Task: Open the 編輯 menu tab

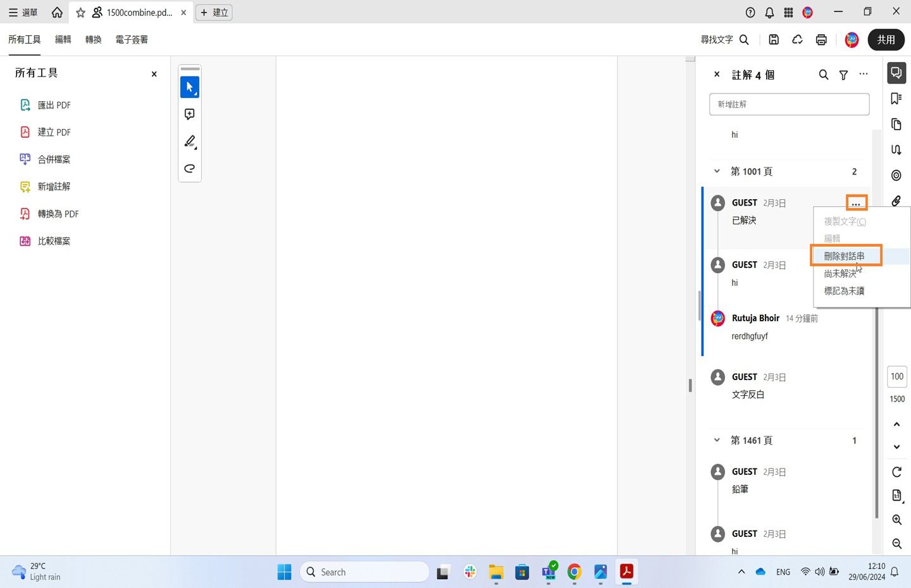Action: pos(63,39)
